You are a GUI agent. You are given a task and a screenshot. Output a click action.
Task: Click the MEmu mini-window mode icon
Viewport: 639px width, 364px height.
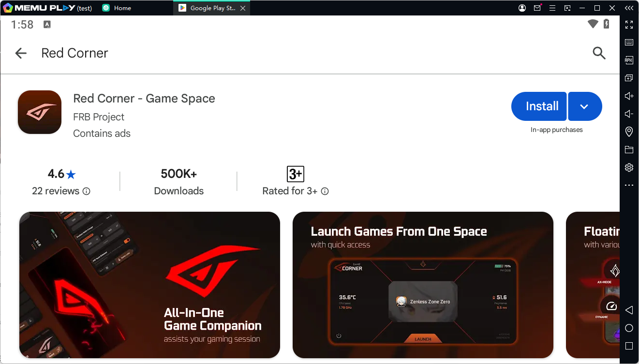coord(567,8)
